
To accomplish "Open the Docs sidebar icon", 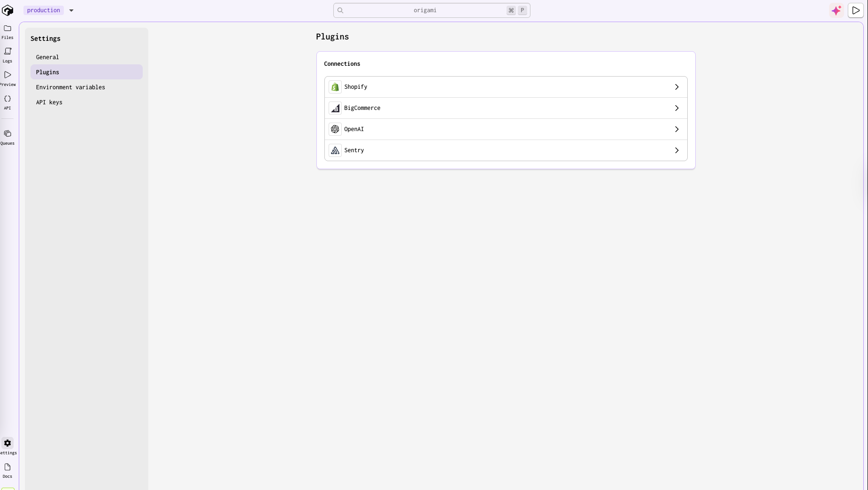I will tap(8, 467).
